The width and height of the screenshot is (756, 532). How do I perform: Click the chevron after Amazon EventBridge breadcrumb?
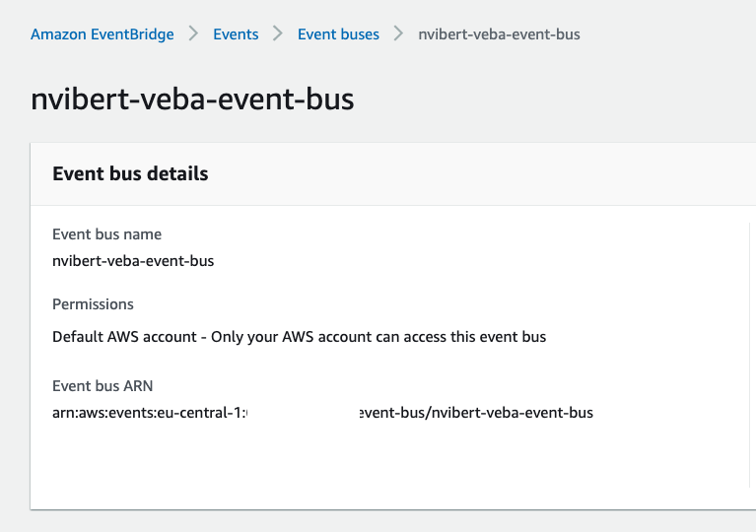click(x=193, y=34)
